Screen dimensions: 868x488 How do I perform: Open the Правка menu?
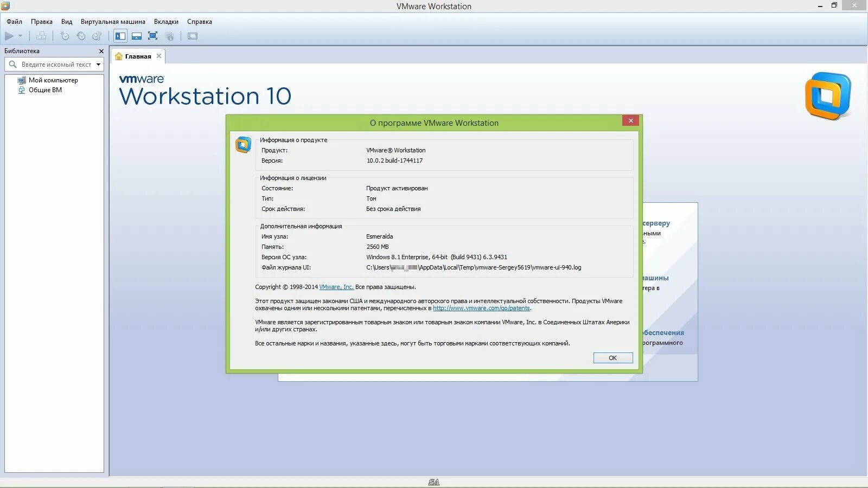(x=42, y=22)
